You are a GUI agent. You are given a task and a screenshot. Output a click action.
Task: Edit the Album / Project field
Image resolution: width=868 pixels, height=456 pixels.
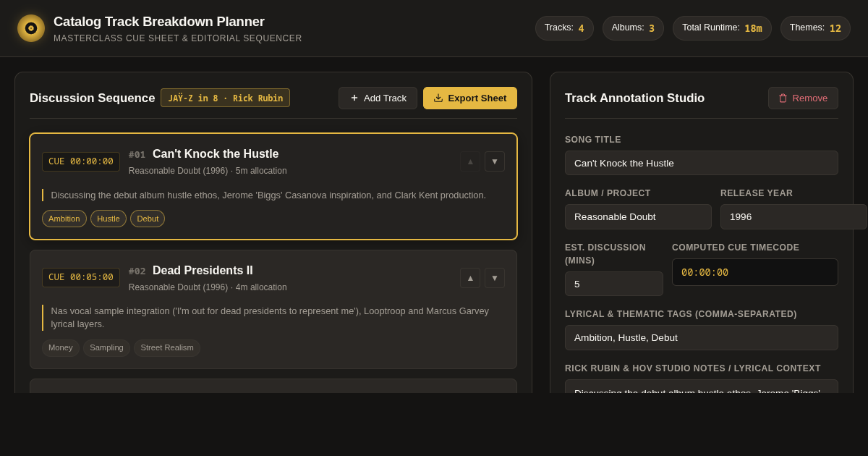pos(638,216)
